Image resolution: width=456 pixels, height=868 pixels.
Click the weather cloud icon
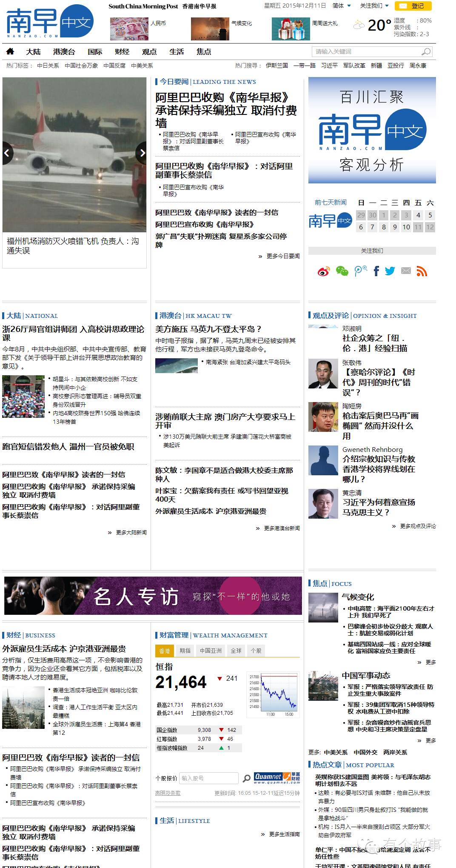click(359, 25)
